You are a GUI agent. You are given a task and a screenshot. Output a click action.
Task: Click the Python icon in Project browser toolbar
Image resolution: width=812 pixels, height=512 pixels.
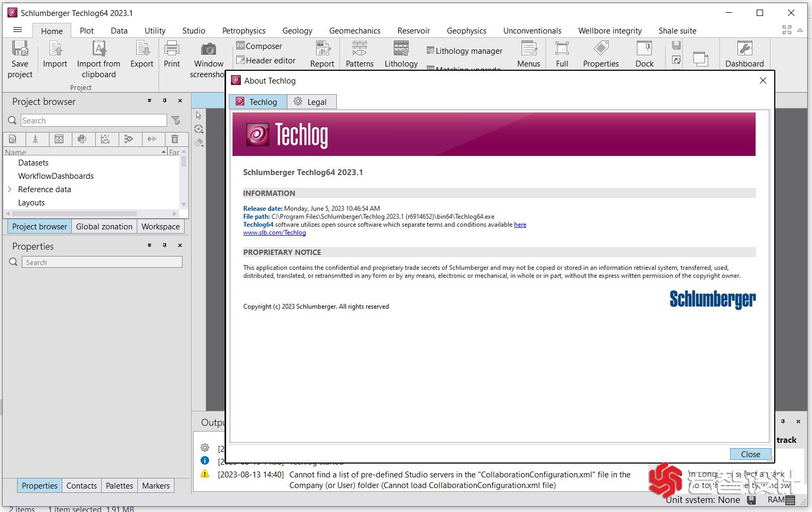click(82, 139)
